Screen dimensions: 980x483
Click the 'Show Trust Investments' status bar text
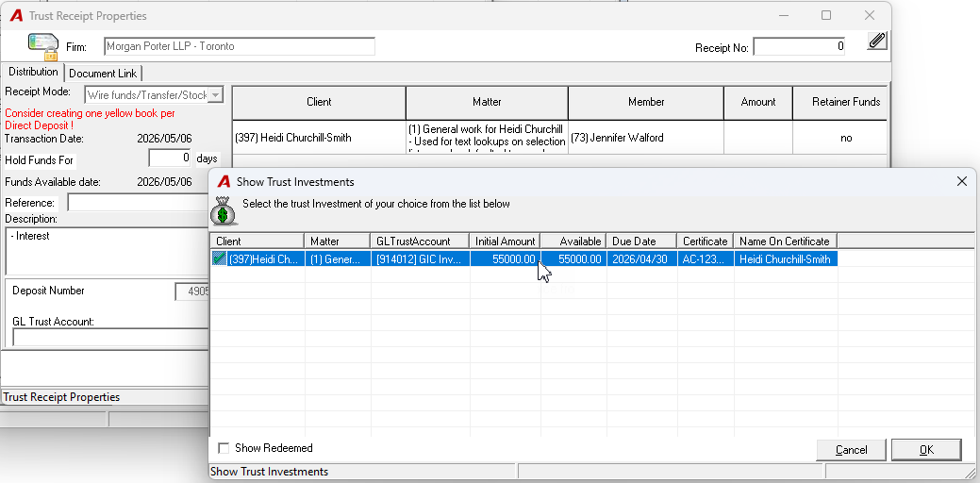point(269,472)
